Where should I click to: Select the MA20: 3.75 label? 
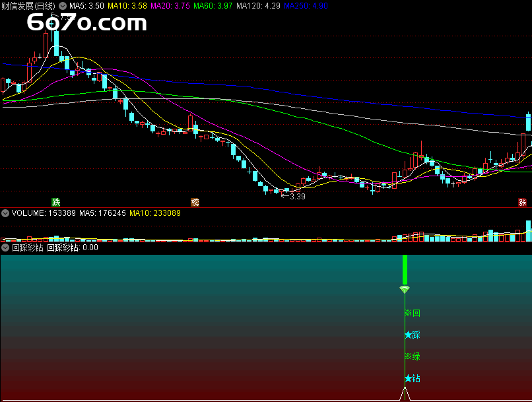tap(170, 6)
